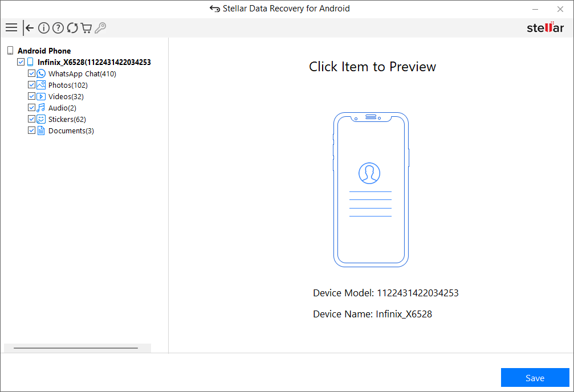Toggle the Infinix_X6528 device checkbox
Image resolution: width=574 pixels, height=392 pixels.
(x=21, y=63)
